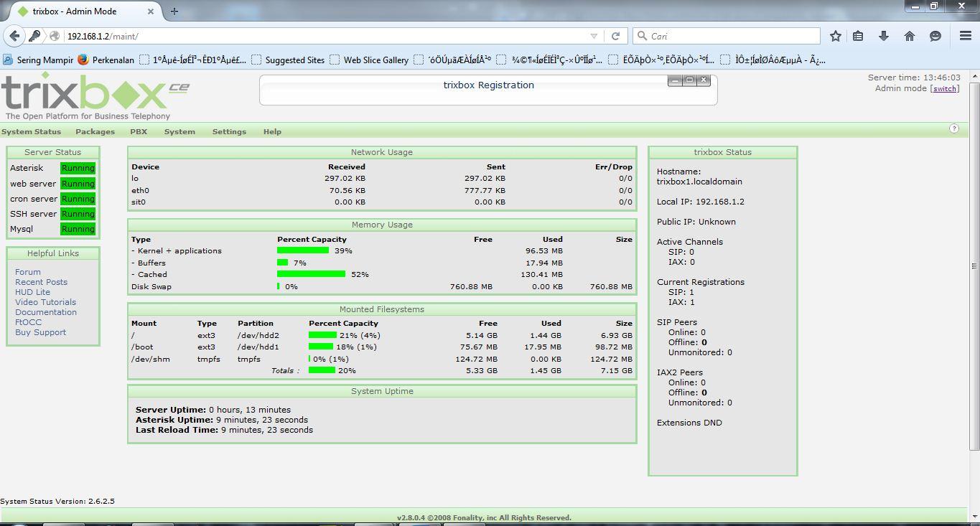Open a new tab with the plus button
The width and height of the screenshot is (980, 526).
(174, 11)
